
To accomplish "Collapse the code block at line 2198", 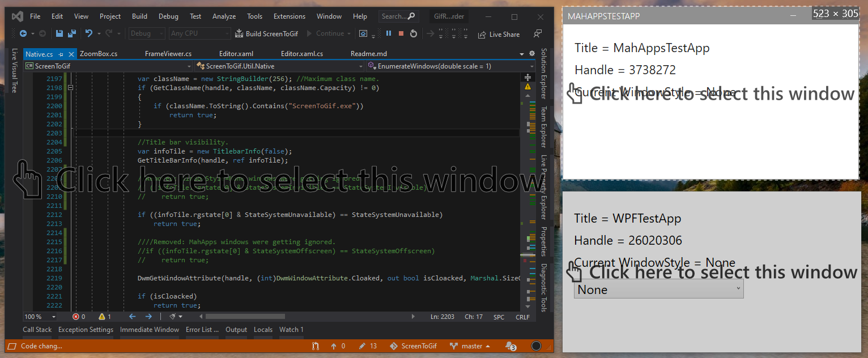I will point(71,88).
